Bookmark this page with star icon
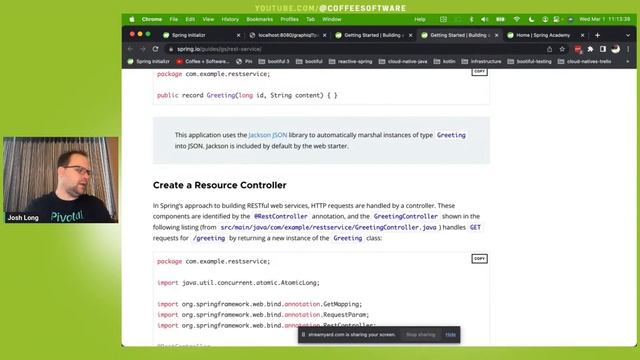This screenshot has height=360, width=640. point(562,49)
